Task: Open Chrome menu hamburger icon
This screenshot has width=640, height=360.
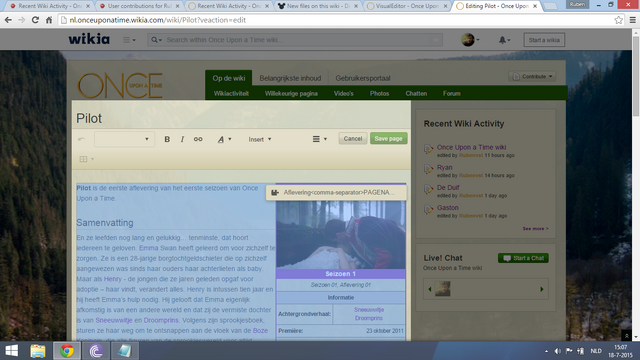Action: click(632, 20)
